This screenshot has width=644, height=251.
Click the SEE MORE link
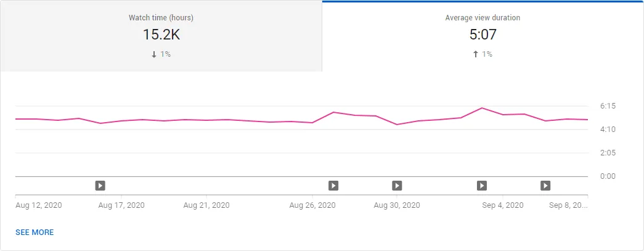click(35, 232)
